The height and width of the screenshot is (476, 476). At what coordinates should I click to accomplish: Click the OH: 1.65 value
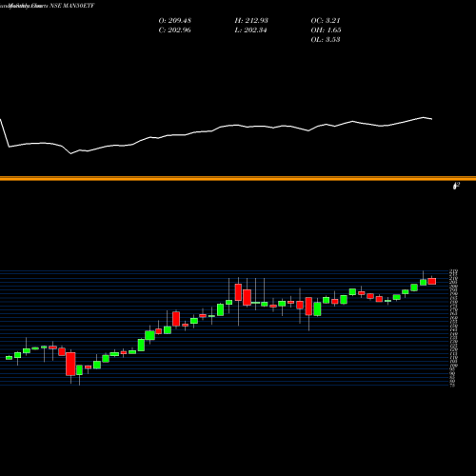click(326, 30)
